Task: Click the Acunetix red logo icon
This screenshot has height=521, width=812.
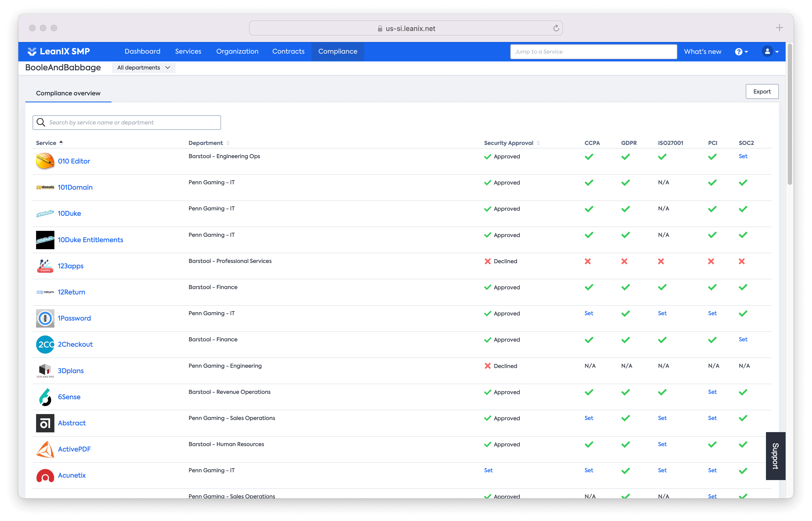Action: [45, 475]
